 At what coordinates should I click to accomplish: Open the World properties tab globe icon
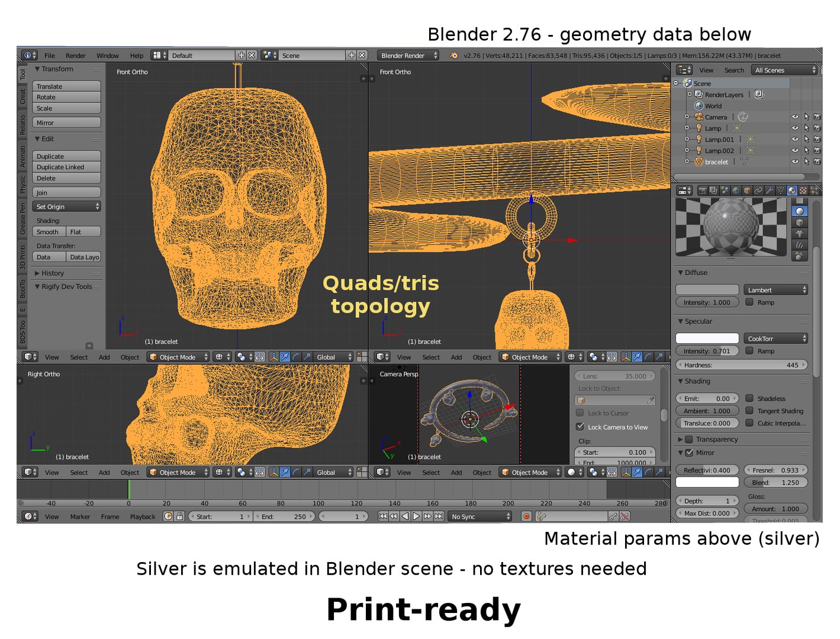pyautogui.click(x=736, y=191)
